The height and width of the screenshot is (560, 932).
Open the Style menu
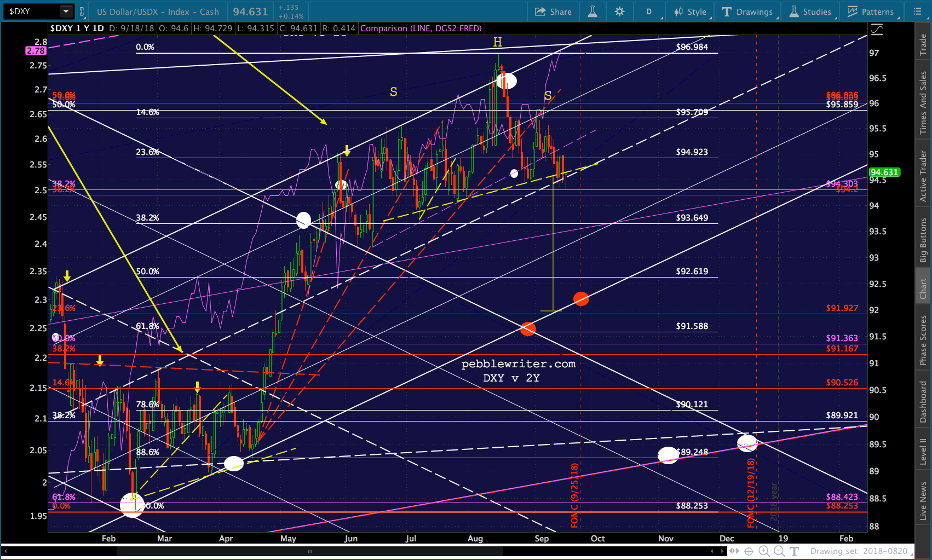[x=691, y=11]
